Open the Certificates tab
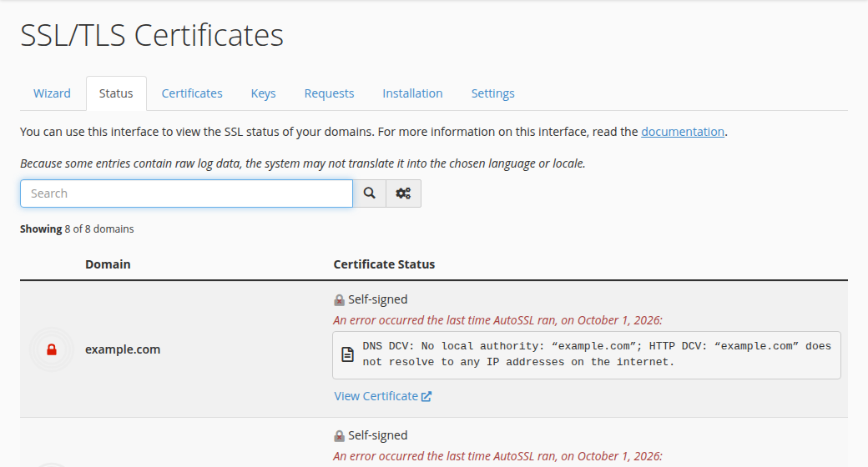This screenshot has height=467, width=868. 192,93
